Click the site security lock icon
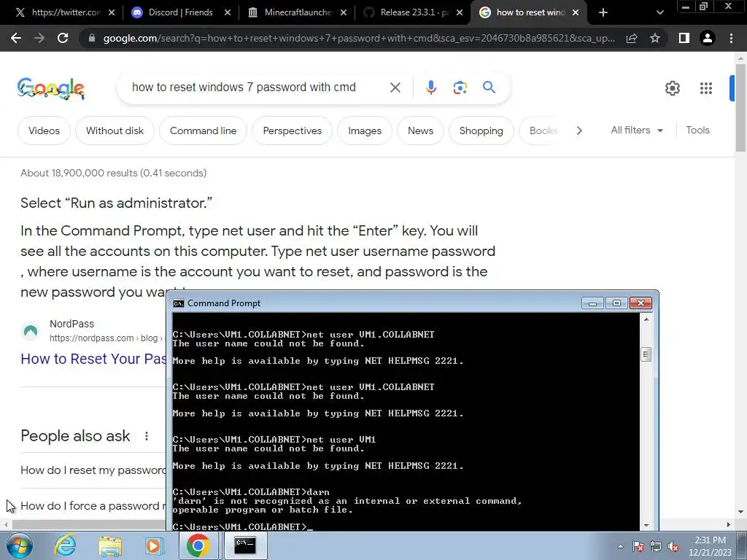This screenshot has width=747, height=560. tap(92, 38)
